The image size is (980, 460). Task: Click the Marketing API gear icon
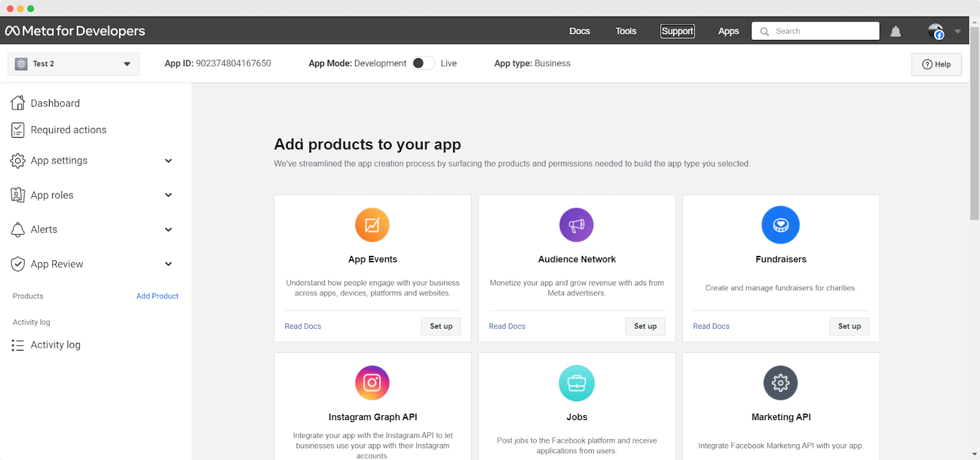(x=780, y=383)
